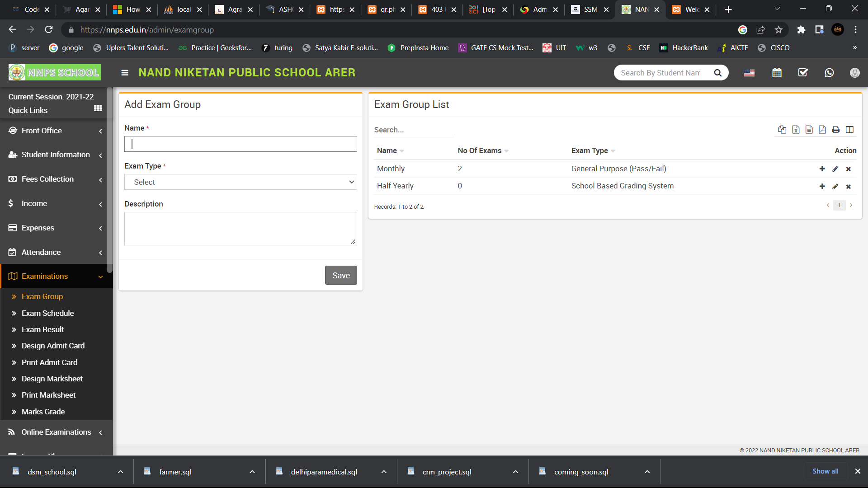Open farmer.sql from downloads bar
868x488 pixels.
tap(175, 472)
